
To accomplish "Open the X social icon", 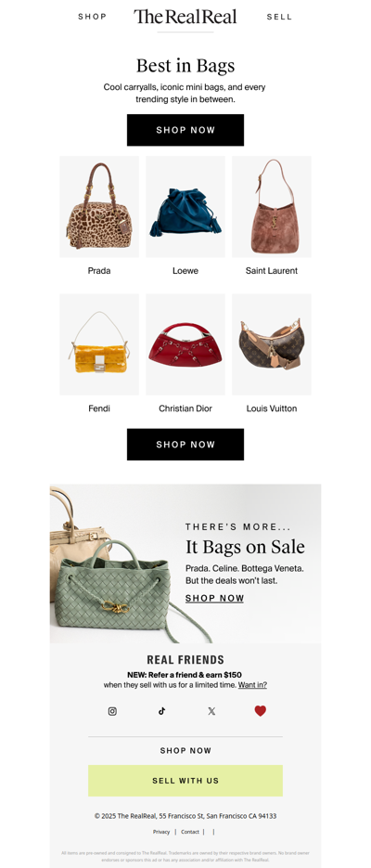I will (211, 711).
